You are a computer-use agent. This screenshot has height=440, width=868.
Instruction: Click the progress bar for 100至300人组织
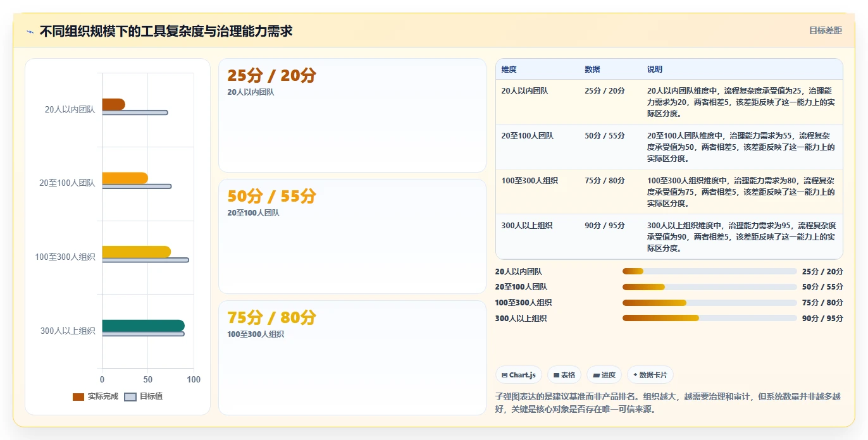click(x=709, y=303)
